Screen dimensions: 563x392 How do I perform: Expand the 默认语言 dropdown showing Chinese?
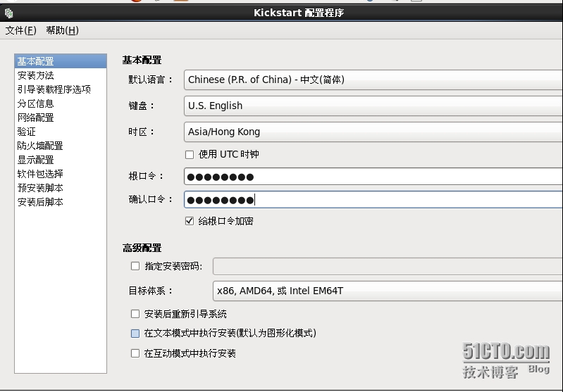pos(373,80)
